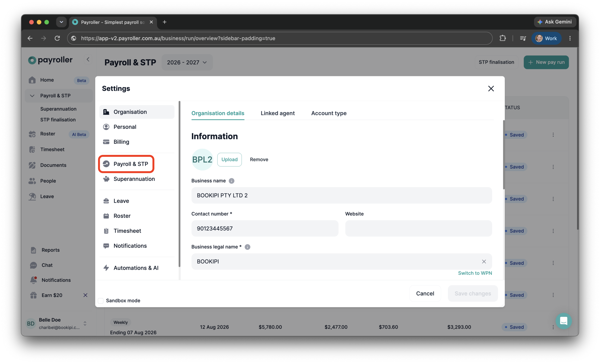The height and width of the screenshot is (364, 600).
Task: Open Roster settings in dialog
Action: tap(137, 216)
